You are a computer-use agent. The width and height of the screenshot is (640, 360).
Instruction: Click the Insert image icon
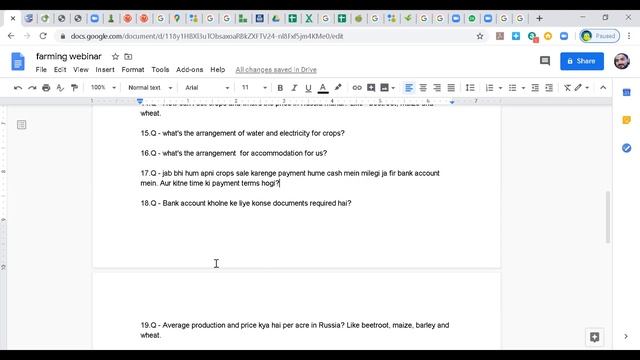pos(384,88)
